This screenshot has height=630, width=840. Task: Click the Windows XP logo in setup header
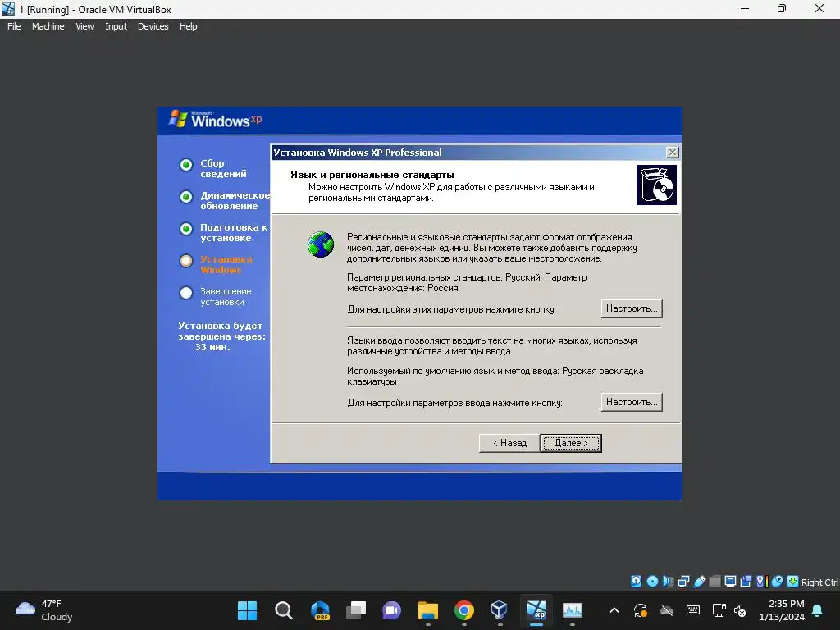click(x=216, y=119)
